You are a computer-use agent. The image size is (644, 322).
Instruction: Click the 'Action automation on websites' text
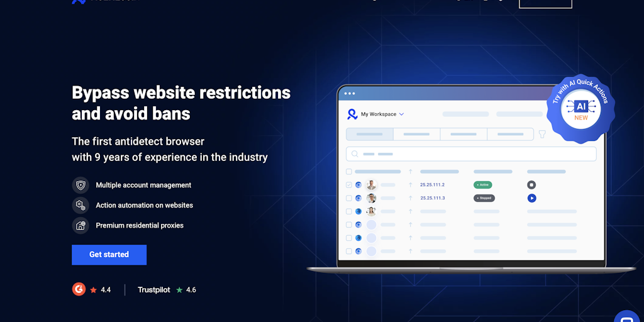tap(144, 206)
